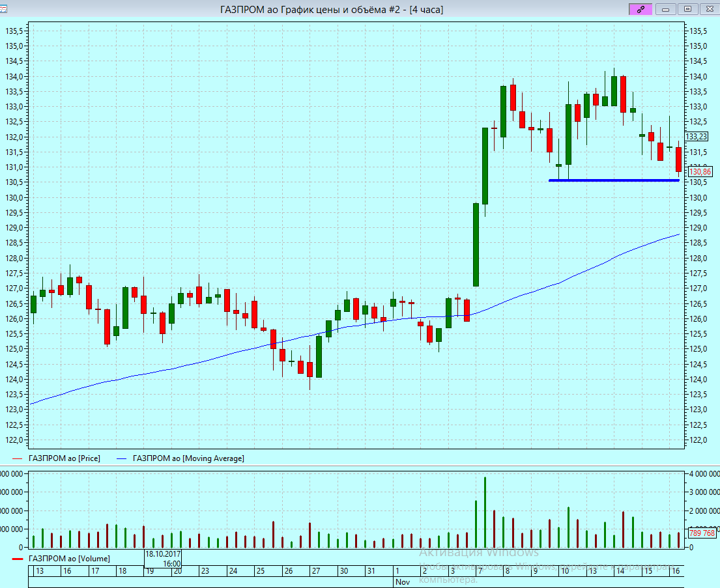Image resolution: width=720 pixels, height=588 pixels.
Task: Click date 24 on the time axis
Action: tap(233, 571)
